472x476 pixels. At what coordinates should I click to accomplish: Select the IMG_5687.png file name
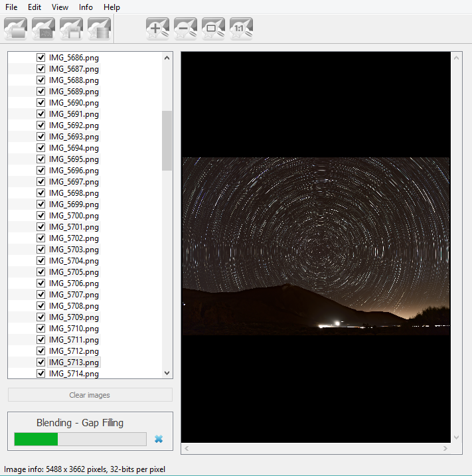pos(74,69)
